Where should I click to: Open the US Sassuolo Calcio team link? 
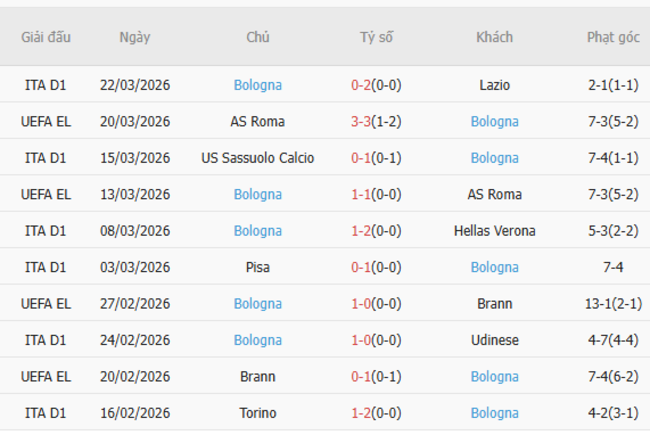(257, 158)
